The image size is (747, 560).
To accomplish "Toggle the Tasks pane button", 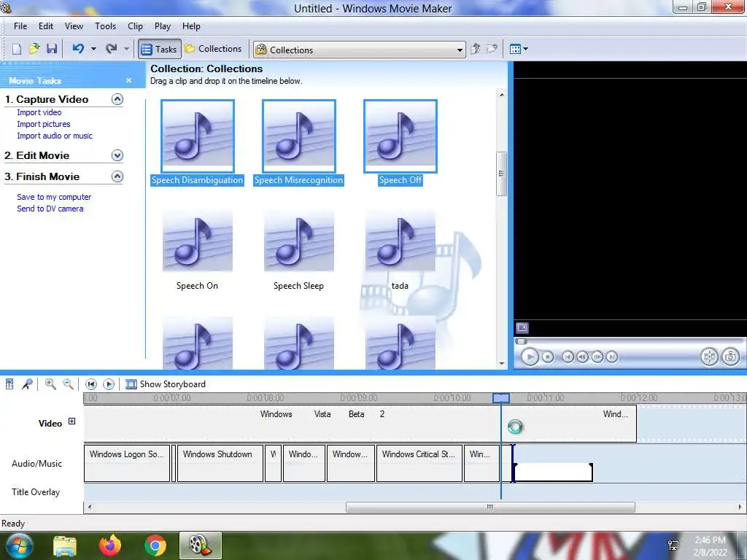I will tap(160, 49).
